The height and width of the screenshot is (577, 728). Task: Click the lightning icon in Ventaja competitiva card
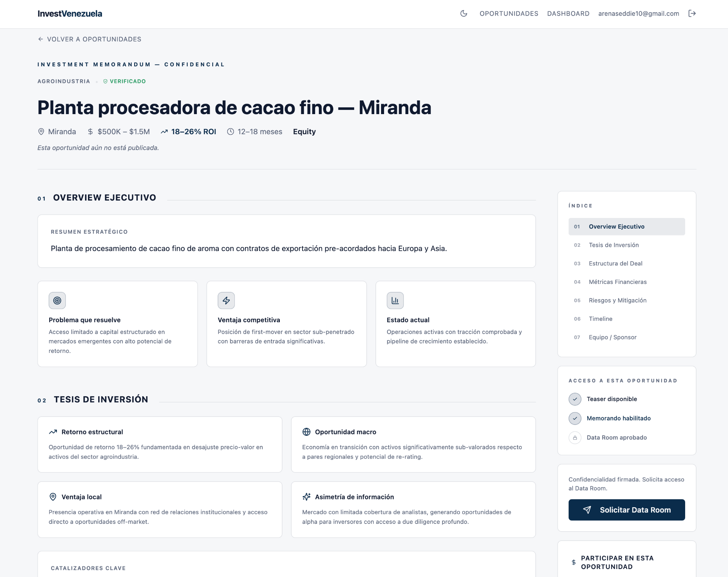226,301
